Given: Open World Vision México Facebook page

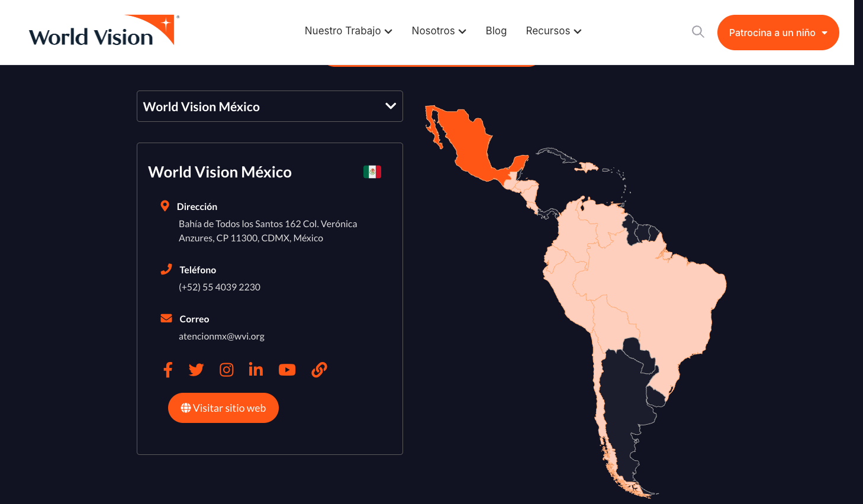Looking at the screenshot, I should 168,370.
